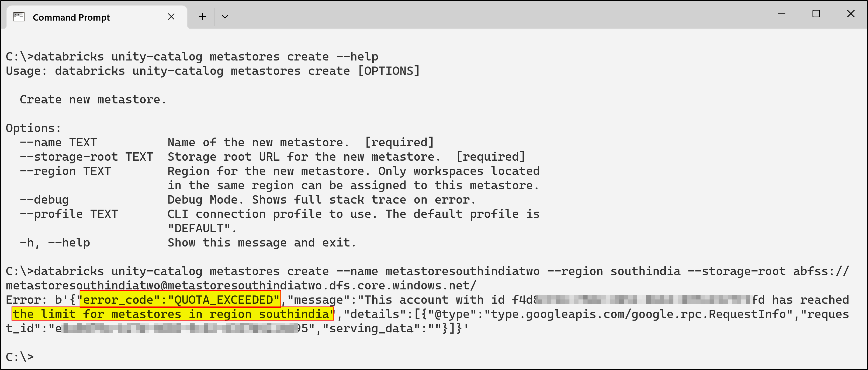The image size is (868, 370).
Task: Minimize the terminal window
Action: [781, 14]
